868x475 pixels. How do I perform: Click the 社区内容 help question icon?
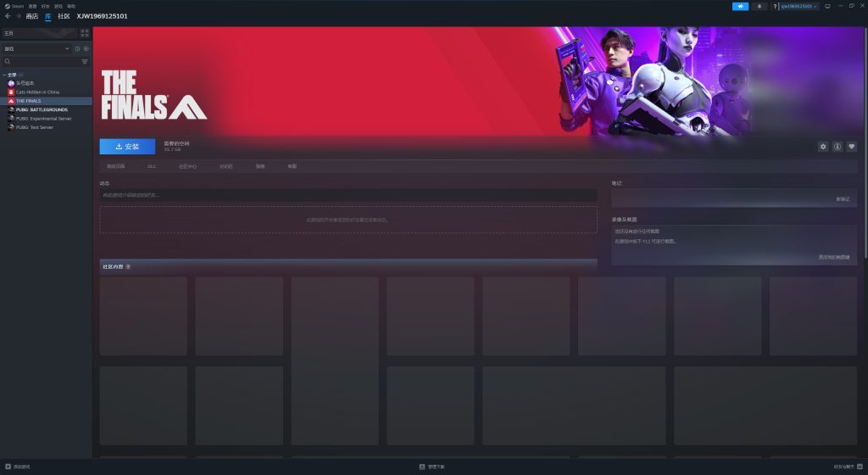pos(128,267)
